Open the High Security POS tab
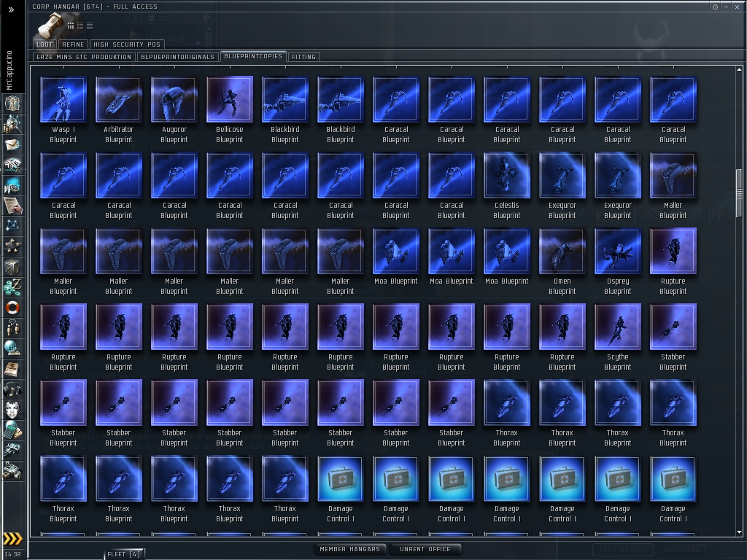Image resolution: width=747 pixels, height=560 pixels. pyautogui.click(x=127, y=44)
